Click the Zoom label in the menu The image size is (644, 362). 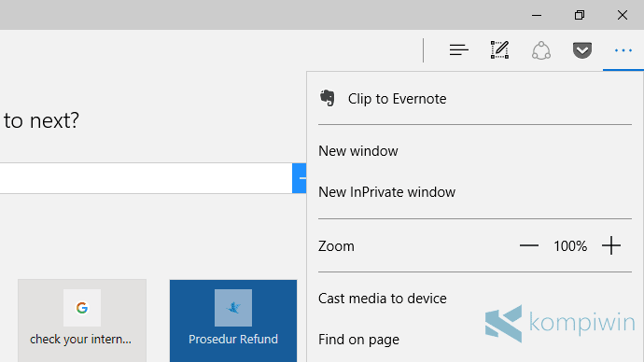[x=336, y=246]
